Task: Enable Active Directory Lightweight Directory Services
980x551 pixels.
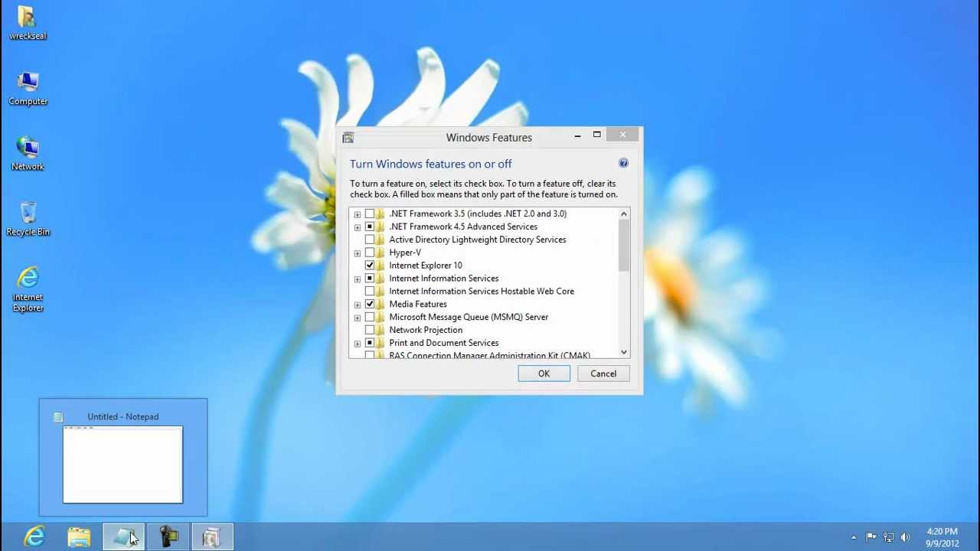Action: 370,240
